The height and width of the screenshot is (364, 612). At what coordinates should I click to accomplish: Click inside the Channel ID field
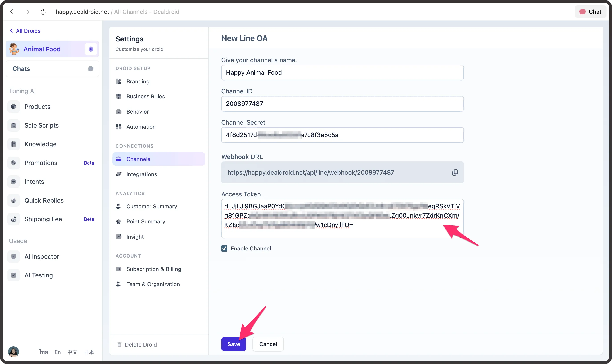342,104
